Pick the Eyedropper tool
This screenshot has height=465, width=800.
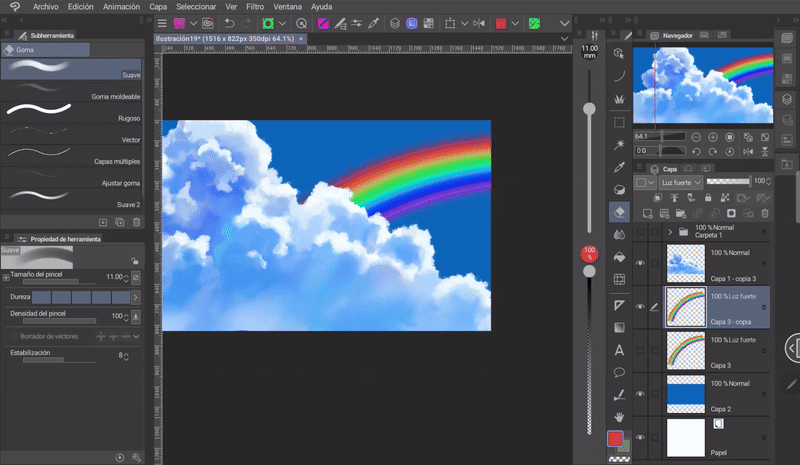point(619,167)
